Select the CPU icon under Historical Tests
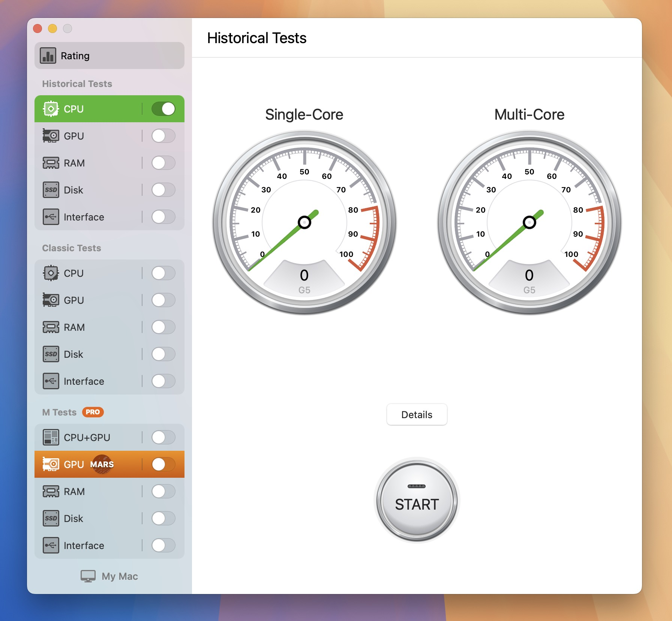672x621 pixels. click(51, 109)
